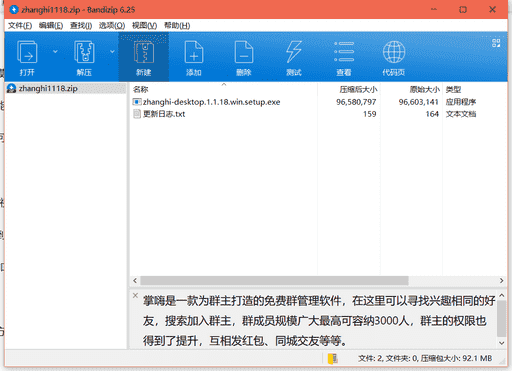Sort by 类型 column header
The image size is (512, 371).
[x=453, y=89]
